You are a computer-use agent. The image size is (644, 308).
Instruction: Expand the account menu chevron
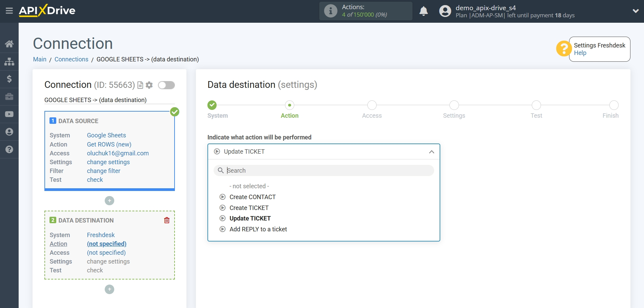point(636,11)
